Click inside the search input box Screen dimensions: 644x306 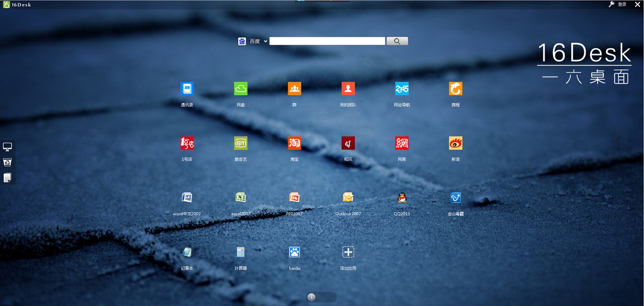coord(327,41)
